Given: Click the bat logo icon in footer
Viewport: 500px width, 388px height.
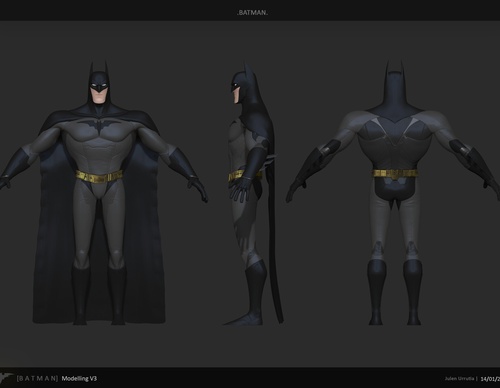Looking at the screenshot, I should 6,378.
